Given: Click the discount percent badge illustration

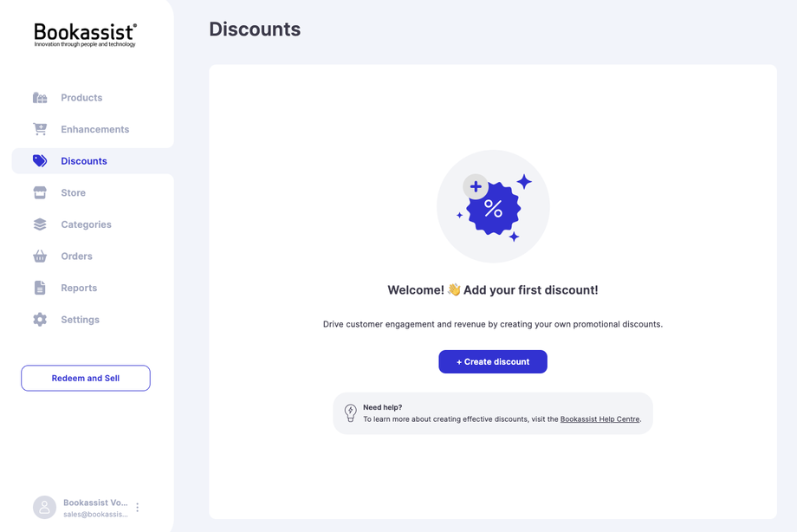Looking at the screenshot, I should point(493,207).
